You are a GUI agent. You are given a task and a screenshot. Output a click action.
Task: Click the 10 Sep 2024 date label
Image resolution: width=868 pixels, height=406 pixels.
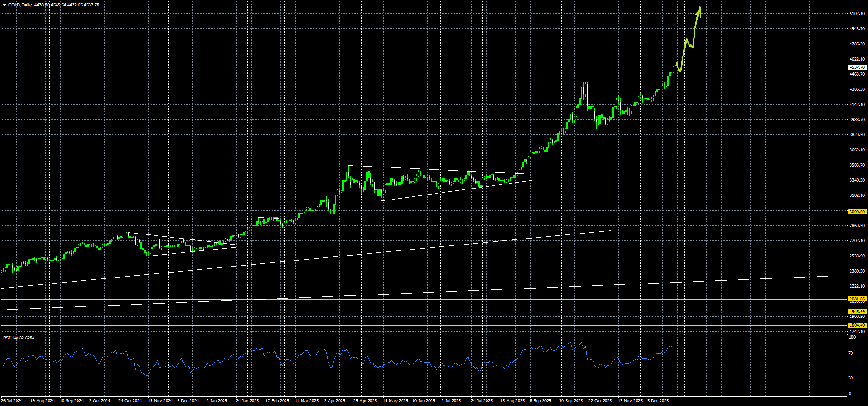72,401
